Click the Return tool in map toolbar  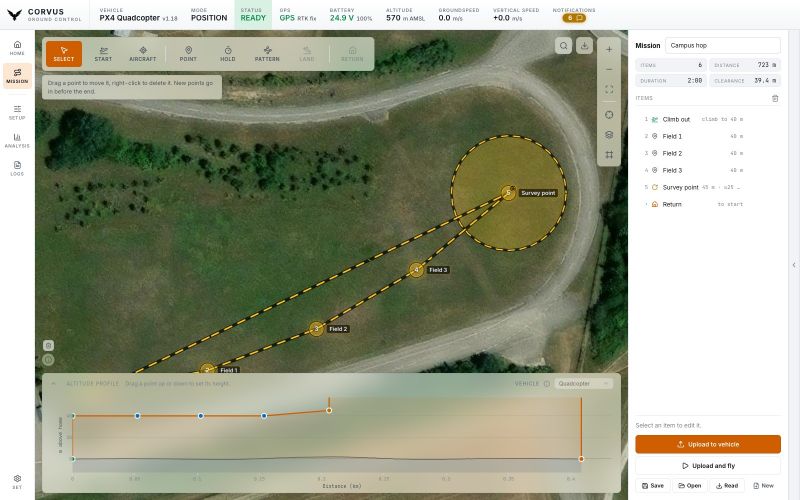[x=352, y=54]
